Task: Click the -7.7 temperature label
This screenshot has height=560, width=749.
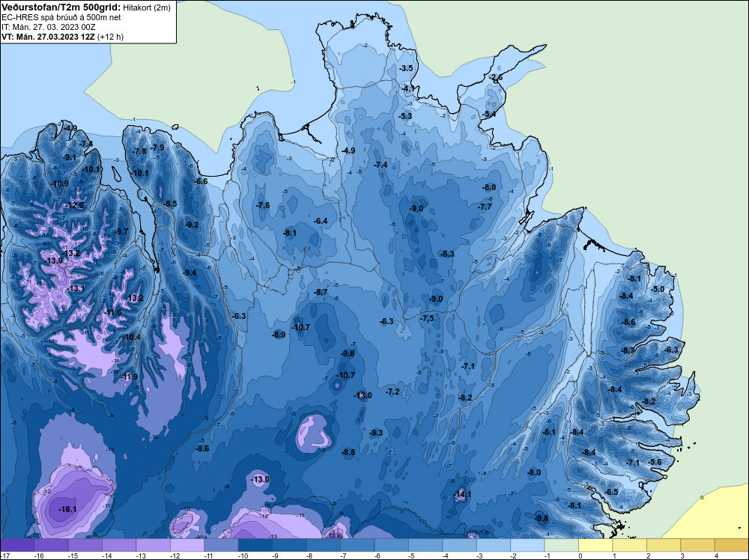Action: [485, 207]
